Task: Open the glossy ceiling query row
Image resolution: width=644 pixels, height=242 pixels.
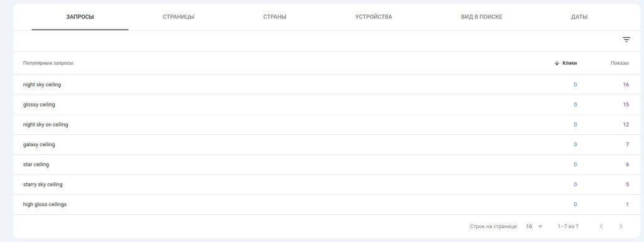Action: (x=326, y=105)
